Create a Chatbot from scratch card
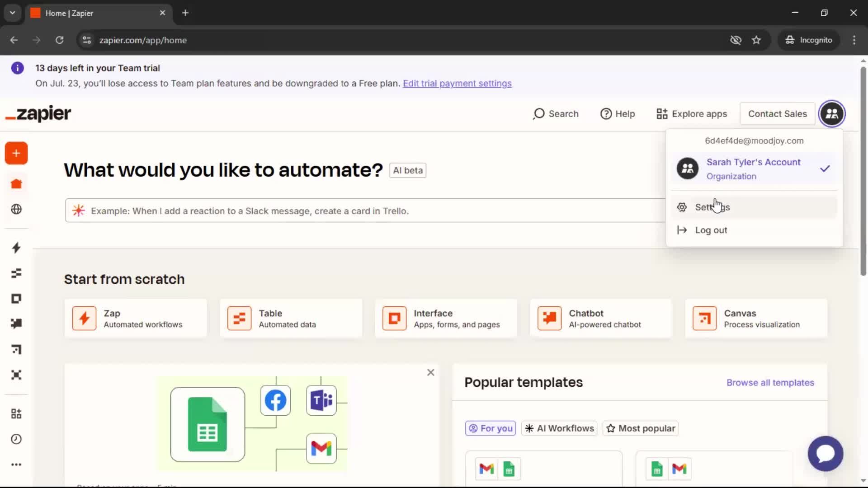 pyautogui.click(x=601, y=319)
